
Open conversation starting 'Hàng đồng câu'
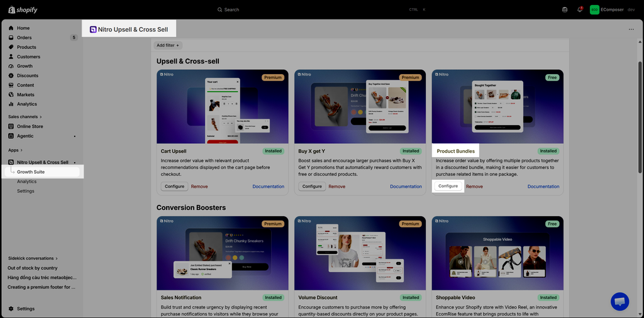coord(42,277)
